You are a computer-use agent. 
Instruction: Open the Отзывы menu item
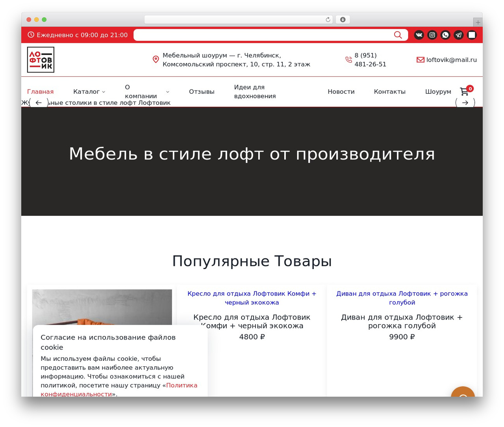coord(202,92)
